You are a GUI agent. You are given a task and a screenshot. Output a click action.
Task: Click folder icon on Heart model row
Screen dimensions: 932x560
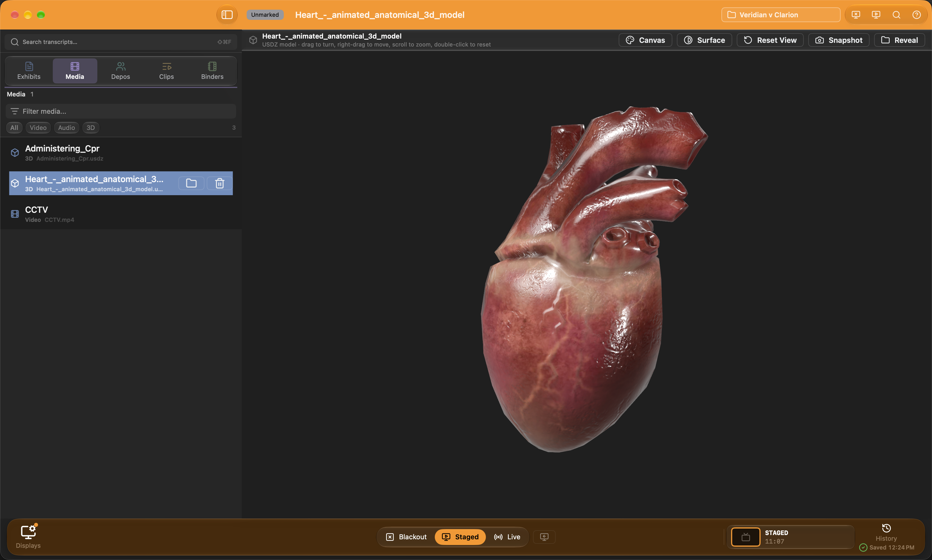pos(191,183)
